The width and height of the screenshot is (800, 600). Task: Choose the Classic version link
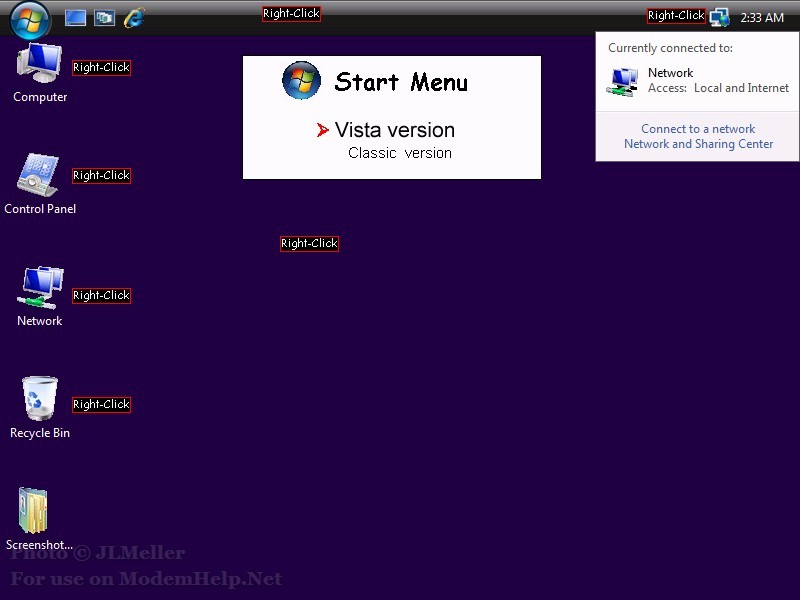click(x=399, y=153)
